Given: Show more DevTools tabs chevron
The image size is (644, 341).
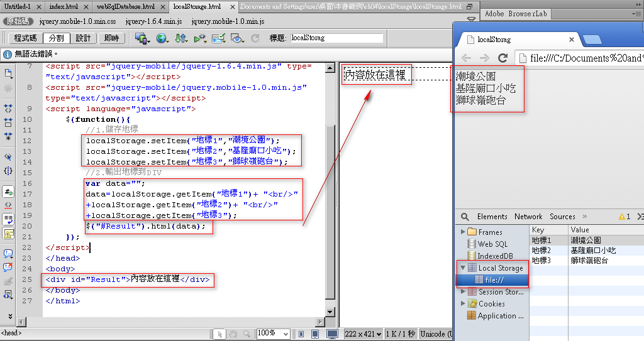Looking at the screenshot, I should [585, 216].
